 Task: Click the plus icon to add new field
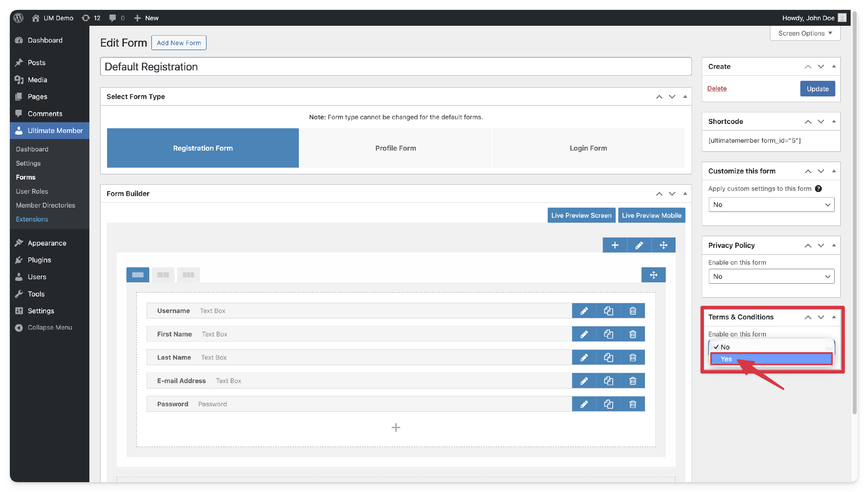[x=396, y=427]
